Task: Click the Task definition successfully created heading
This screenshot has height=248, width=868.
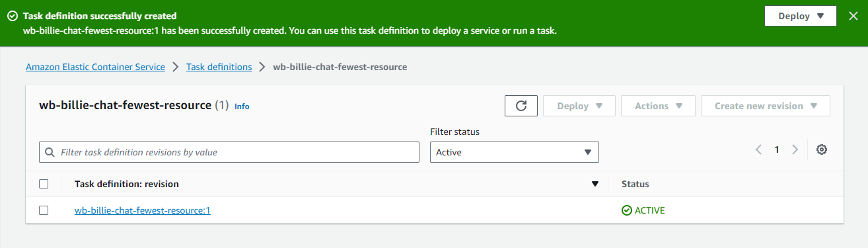Action: click(x=100, y=15)
